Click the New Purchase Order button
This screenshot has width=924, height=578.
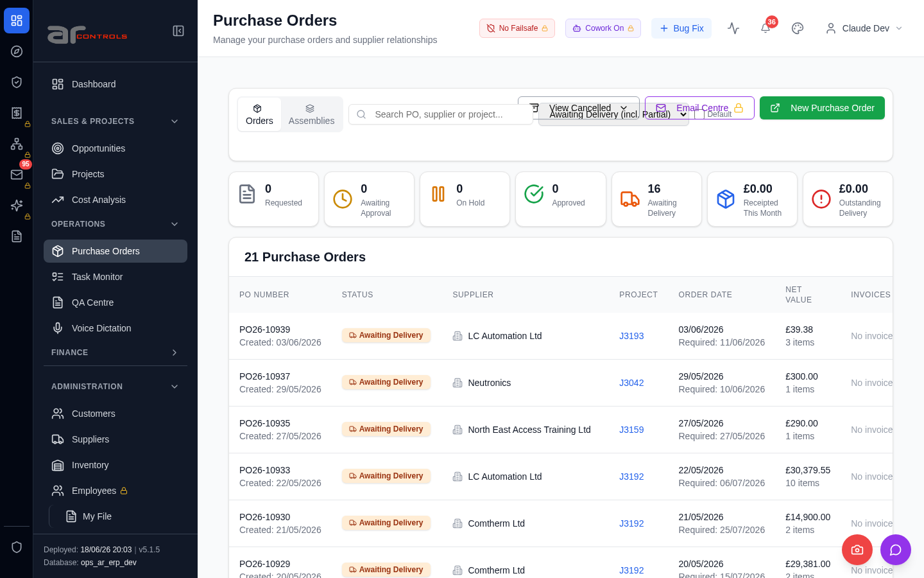pos(822,108)
